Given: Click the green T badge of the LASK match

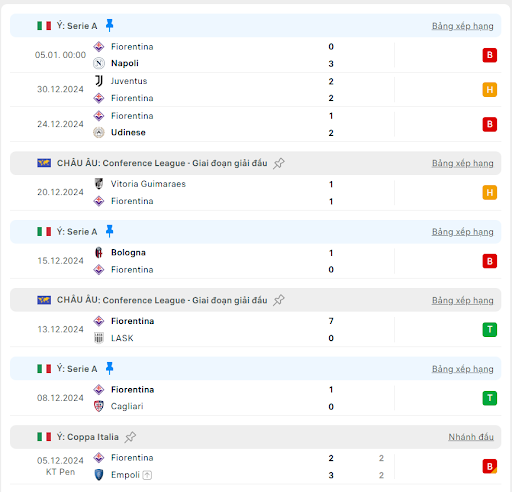Looking at the screenshot, I should click(490, 330).
